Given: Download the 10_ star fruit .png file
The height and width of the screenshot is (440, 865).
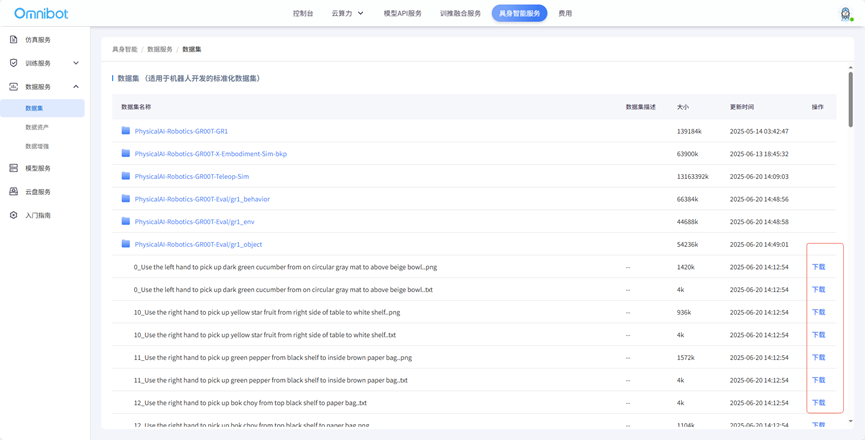Looking at the screenshot, I should pyautogui.click(x=818, y=312).
